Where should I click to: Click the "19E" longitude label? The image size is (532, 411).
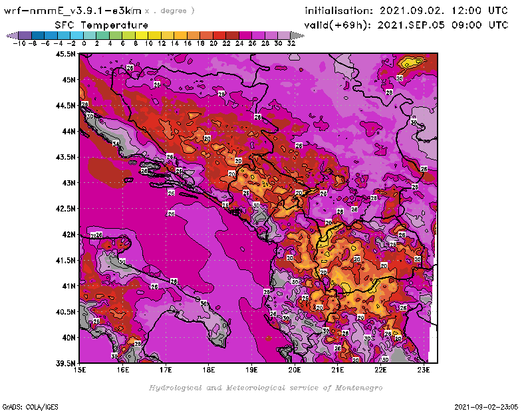(x=251, y=370)
